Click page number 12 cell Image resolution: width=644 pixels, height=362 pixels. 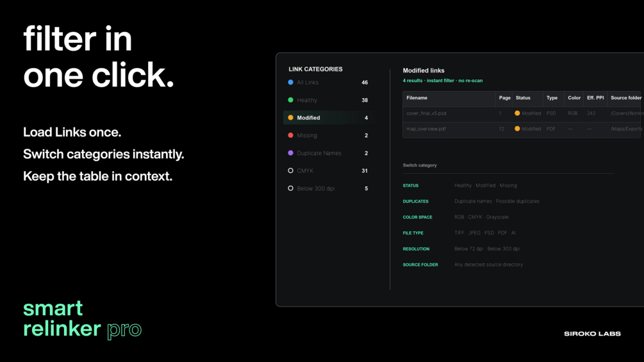pyautogui.click(x=502, y=129)
